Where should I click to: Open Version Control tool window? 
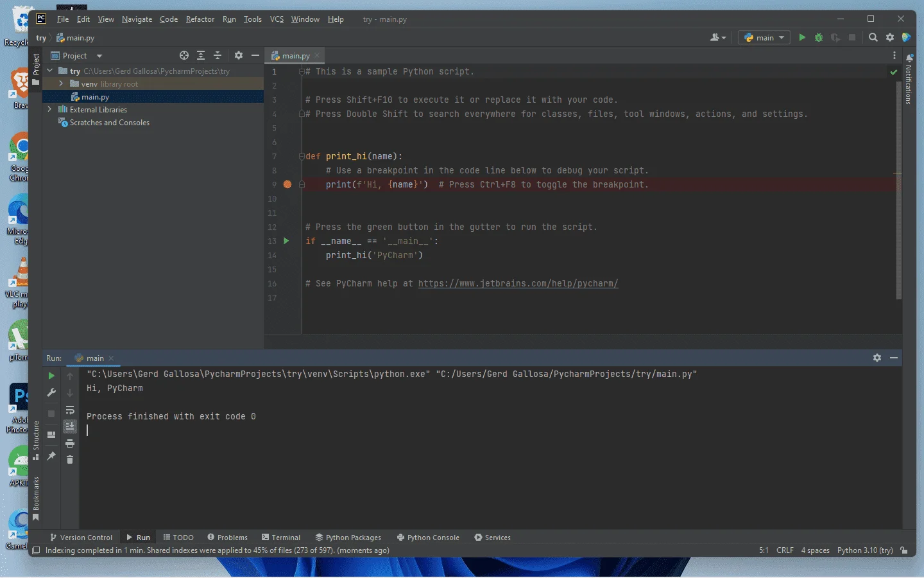(x=81, y=538)
